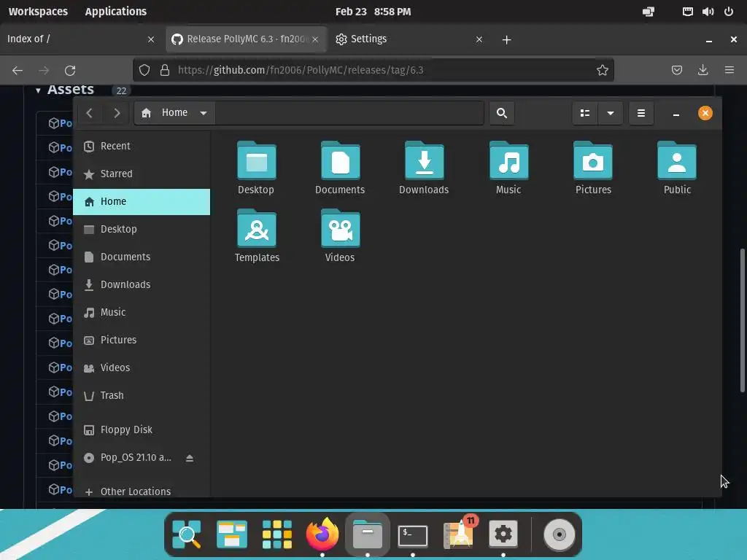Screen dimensions: 747x560
Task: Select Desktop in Files sidebar
Action: [x=142, y=230]
